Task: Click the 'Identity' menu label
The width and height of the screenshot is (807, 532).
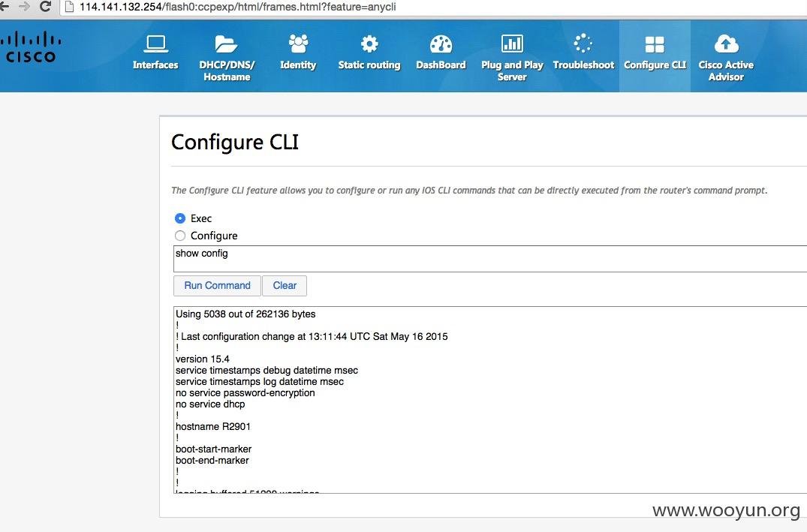Action: tap(298, 65)
